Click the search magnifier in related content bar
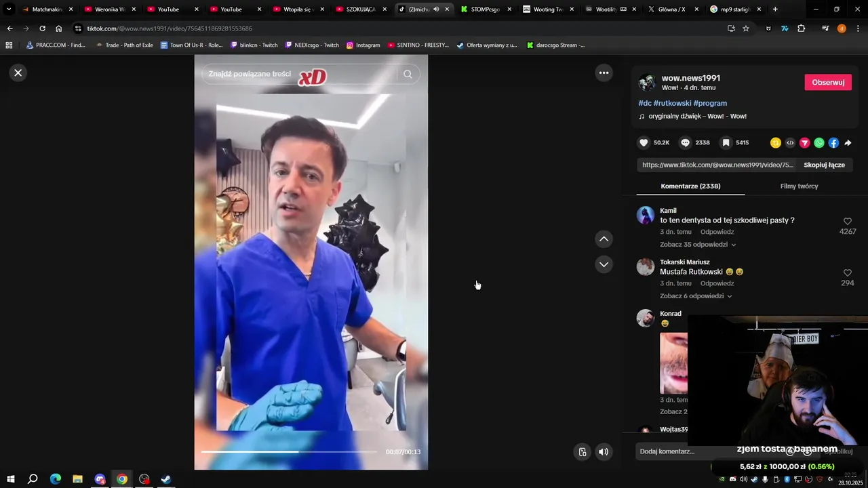Screen dimensions: 868x488 [408, 74]
